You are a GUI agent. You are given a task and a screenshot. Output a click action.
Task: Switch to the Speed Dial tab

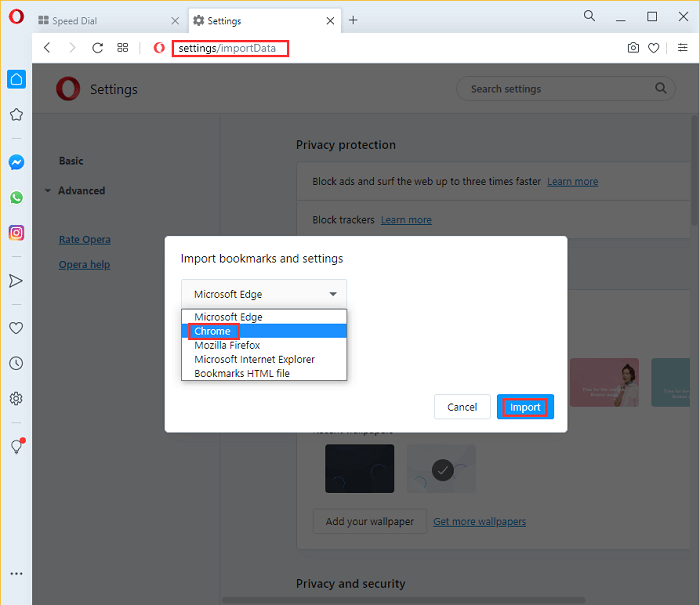tap(107, 21)
